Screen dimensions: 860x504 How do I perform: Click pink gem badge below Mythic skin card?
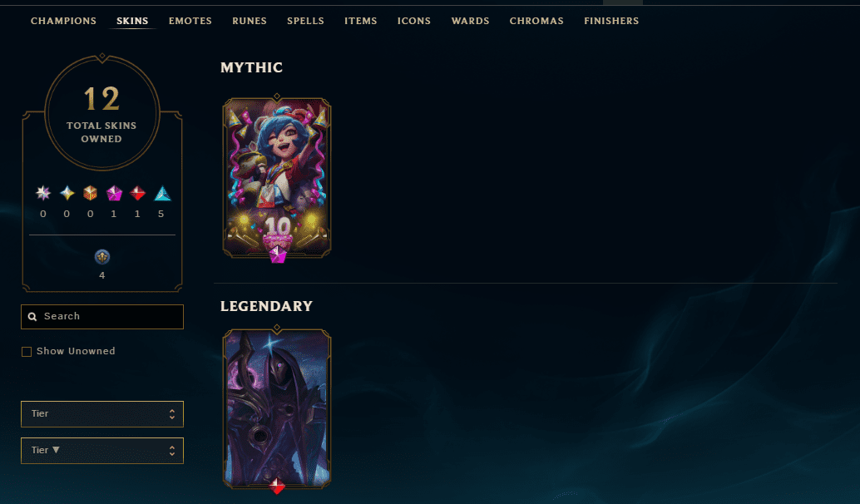(278, 254)
